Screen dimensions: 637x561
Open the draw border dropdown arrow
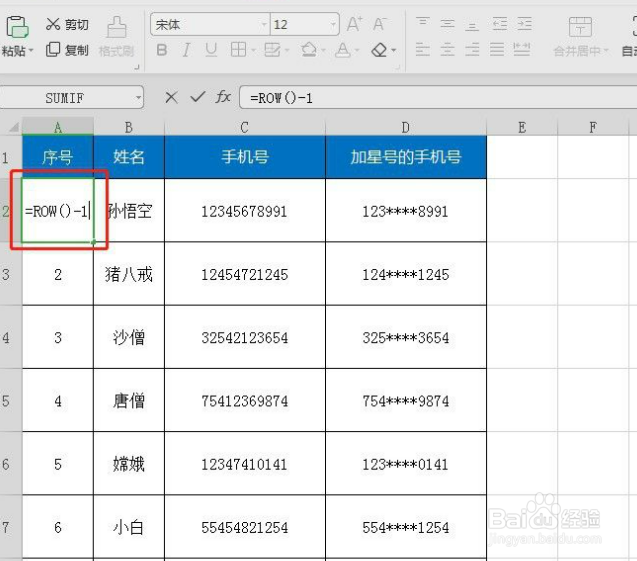pos(287,50)
